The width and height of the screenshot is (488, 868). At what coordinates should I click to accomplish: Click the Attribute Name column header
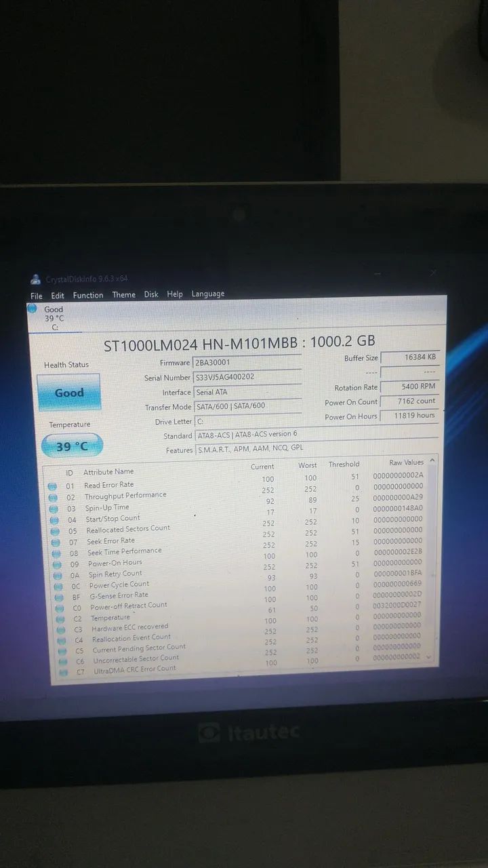108,471
